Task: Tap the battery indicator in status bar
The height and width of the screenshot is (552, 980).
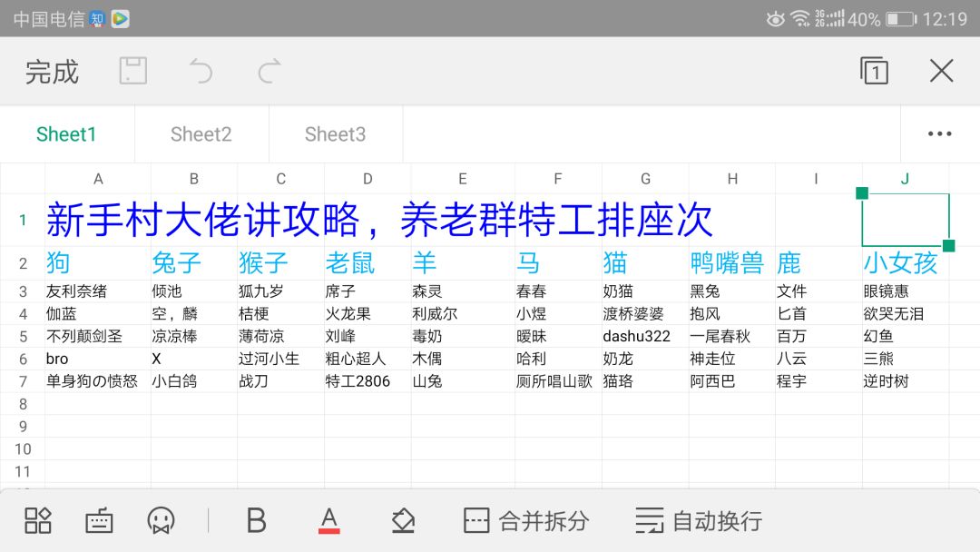Action: click(x=901, y=19)
